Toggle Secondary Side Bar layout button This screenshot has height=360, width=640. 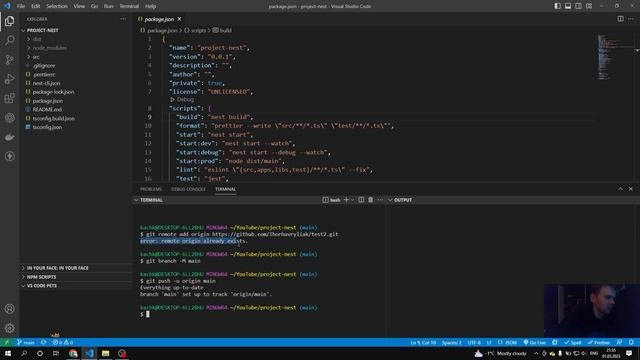point(578,6)
